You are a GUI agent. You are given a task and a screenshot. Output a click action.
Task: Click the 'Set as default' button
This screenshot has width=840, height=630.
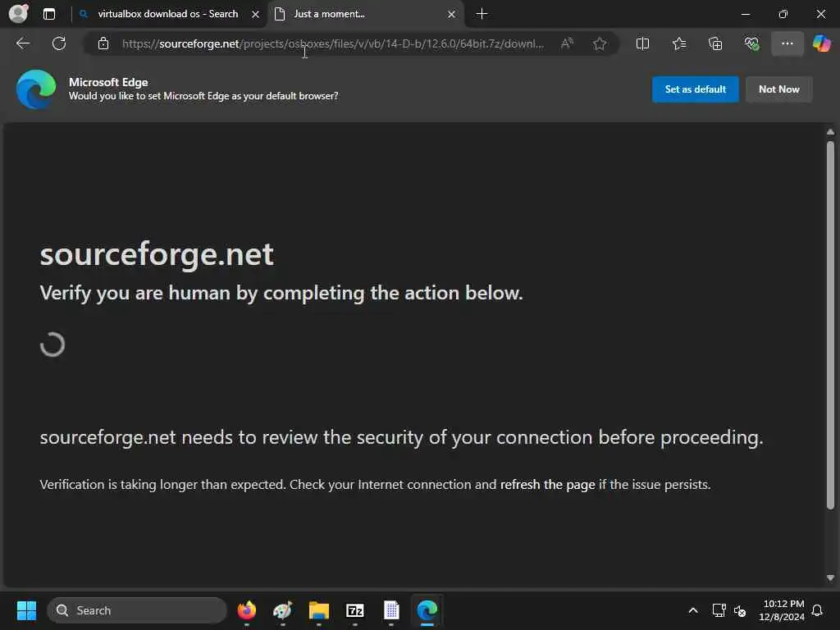tap(695, 89)
